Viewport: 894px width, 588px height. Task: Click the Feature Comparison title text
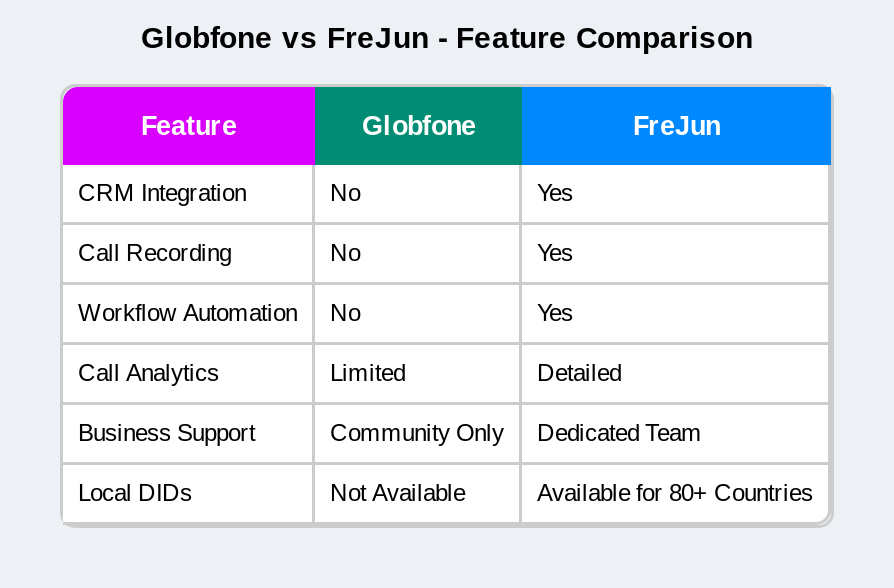pyautogui.click(x=447, y=38)
